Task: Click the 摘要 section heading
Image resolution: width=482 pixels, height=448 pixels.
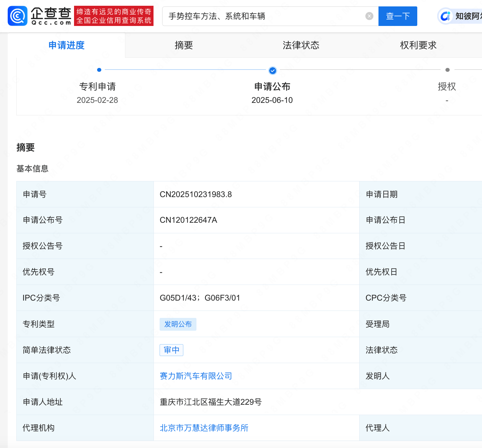Action: point(26,147)
